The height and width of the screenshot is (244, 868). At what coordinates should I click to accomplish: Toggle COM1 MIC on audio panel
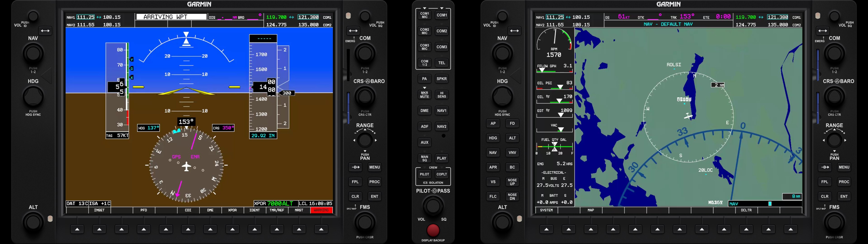[x=425, y=15]
